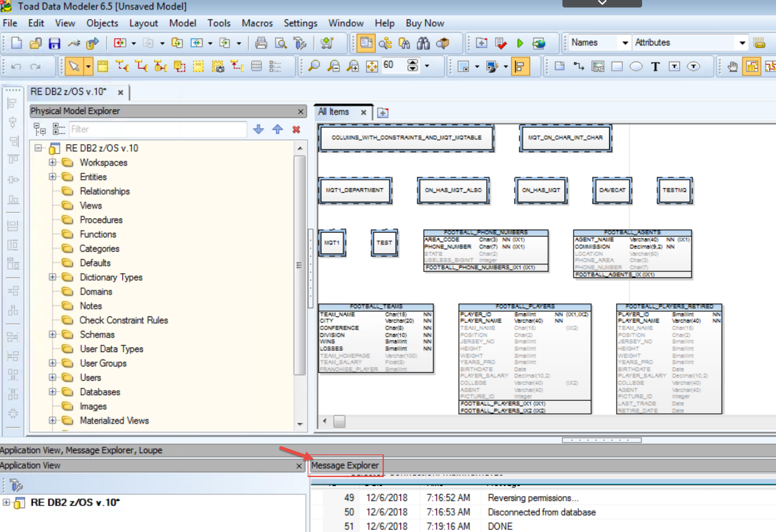Viewport: 776px width, 532px height.
Task: Click the blue down arrow in Physical Model Explorer
Action: click(258, 130)
